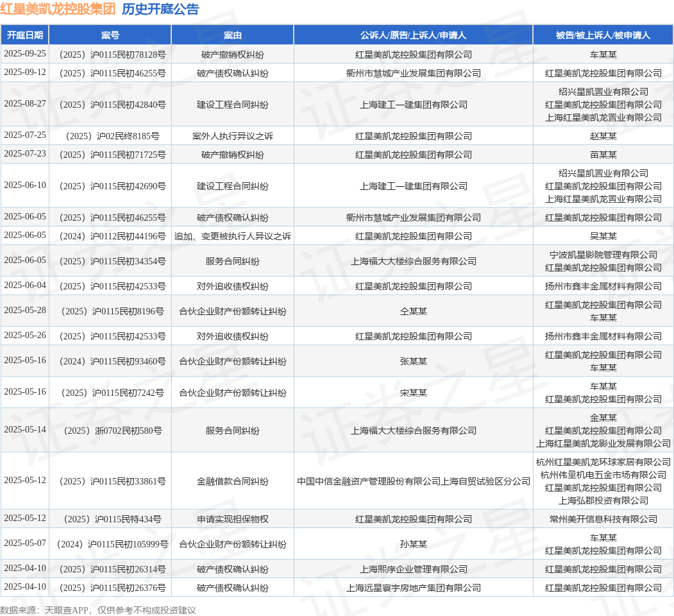Viewport: 674px width, 616px height.
Task: Click the 案号 column header
Action: point(110,35)
